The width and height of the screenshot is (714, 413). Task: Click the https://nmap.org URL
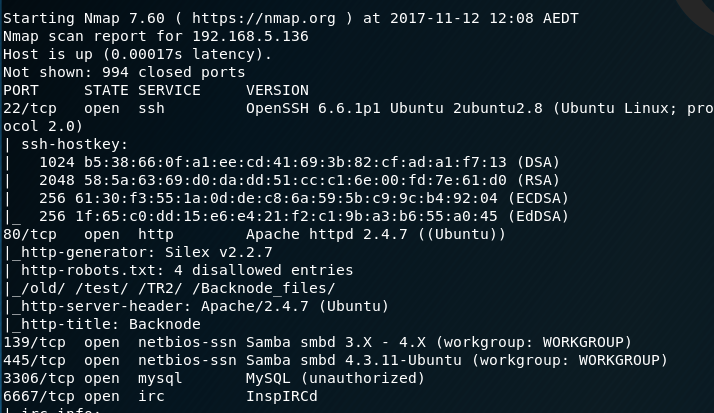[264, 18]
